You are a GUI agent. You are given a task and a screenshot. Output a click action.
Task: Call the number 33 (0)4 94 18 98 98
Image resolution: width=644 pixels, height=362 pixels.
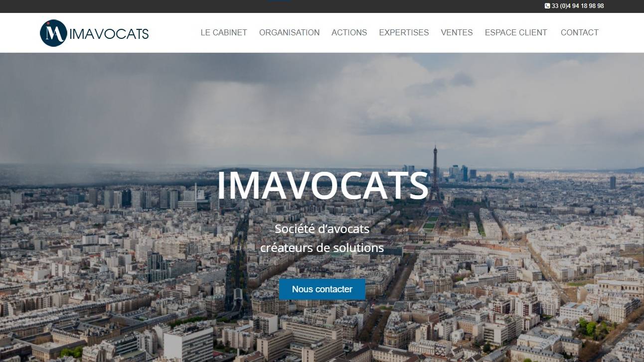[578, 6]
